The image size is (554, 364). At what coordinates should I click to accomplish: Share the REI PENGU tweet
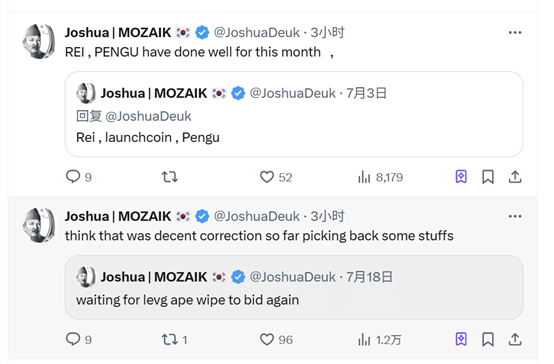coord(515,177)
